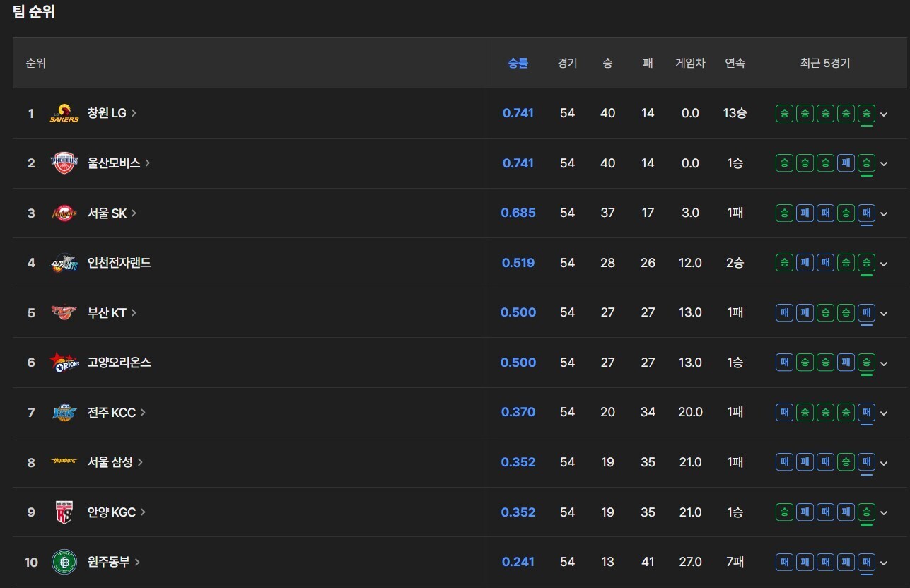Expand the 원주동부 row details chevron
Screen dimensions: 910x588
click(x=884, y=563)
